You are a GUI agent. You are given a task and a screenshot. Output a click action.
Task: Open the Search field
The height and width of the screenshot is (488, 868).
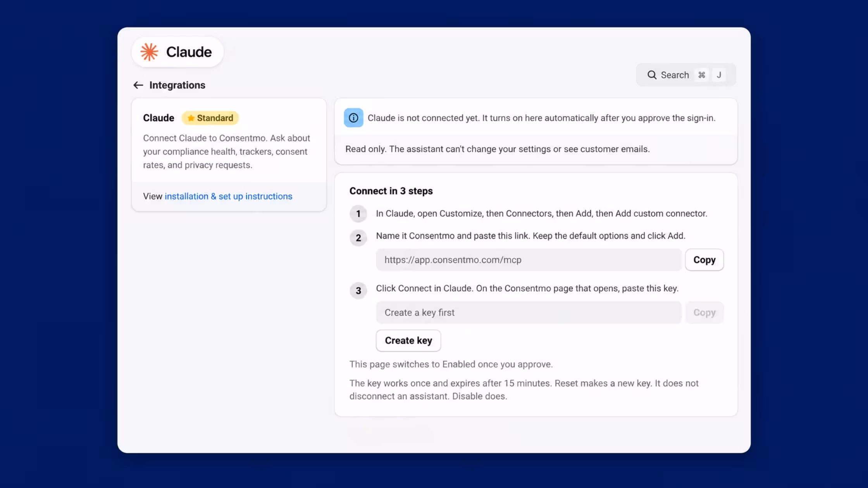(685, 75)
